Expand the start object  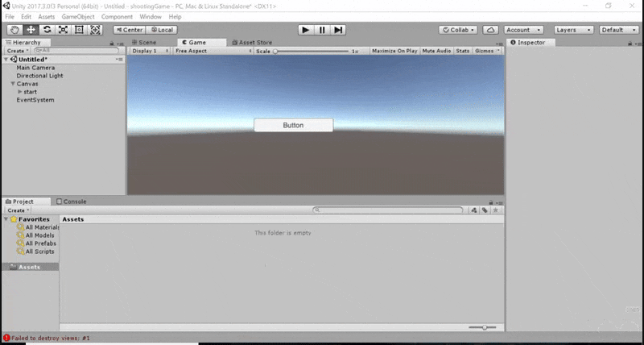pos(19,92)
